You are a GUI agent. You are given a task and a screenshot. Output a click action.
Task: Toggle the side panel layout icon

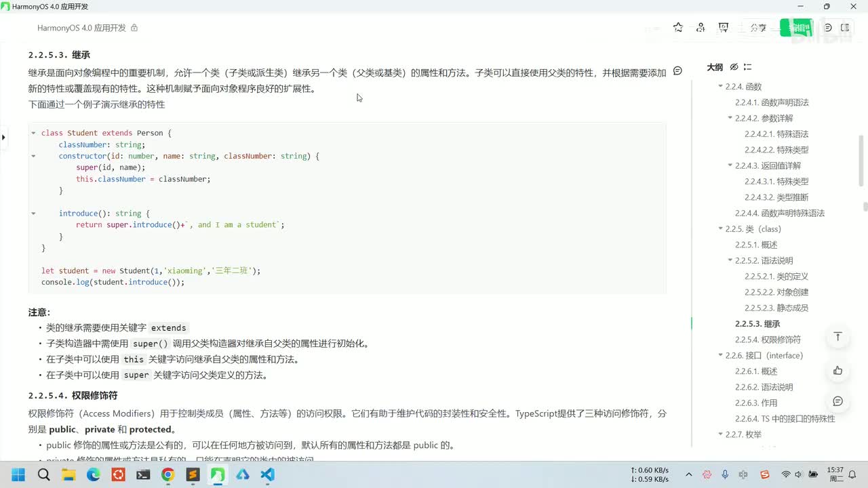(845, 28)
